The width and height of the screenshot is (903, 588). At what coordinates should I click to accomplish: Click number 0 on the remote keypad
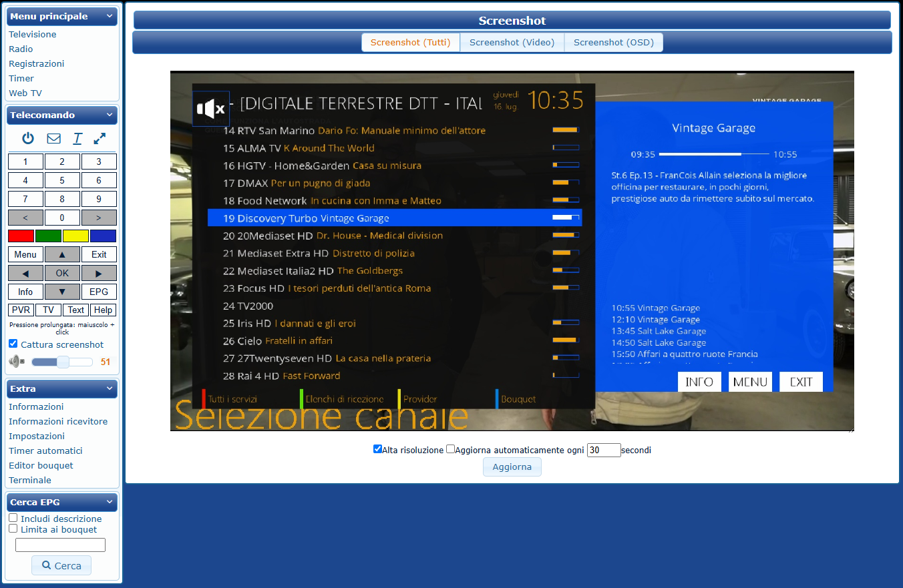click(62, 218)
